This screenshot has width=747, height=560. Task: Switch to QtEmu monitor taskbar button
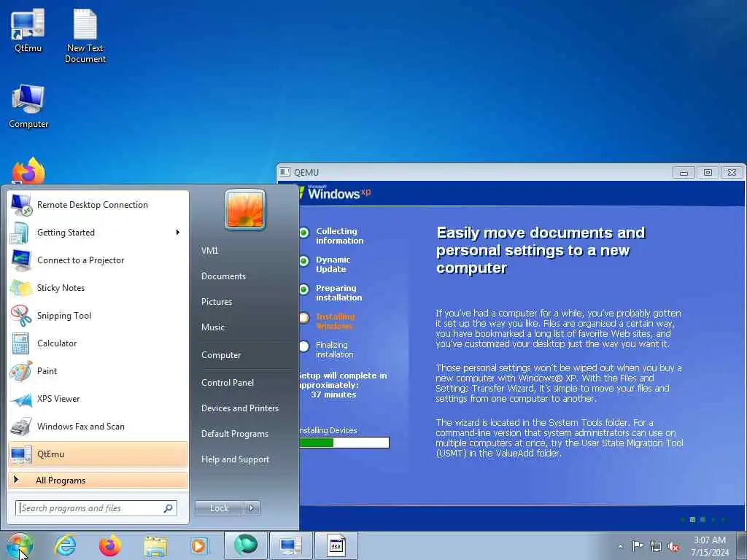(x=290, y=545)
